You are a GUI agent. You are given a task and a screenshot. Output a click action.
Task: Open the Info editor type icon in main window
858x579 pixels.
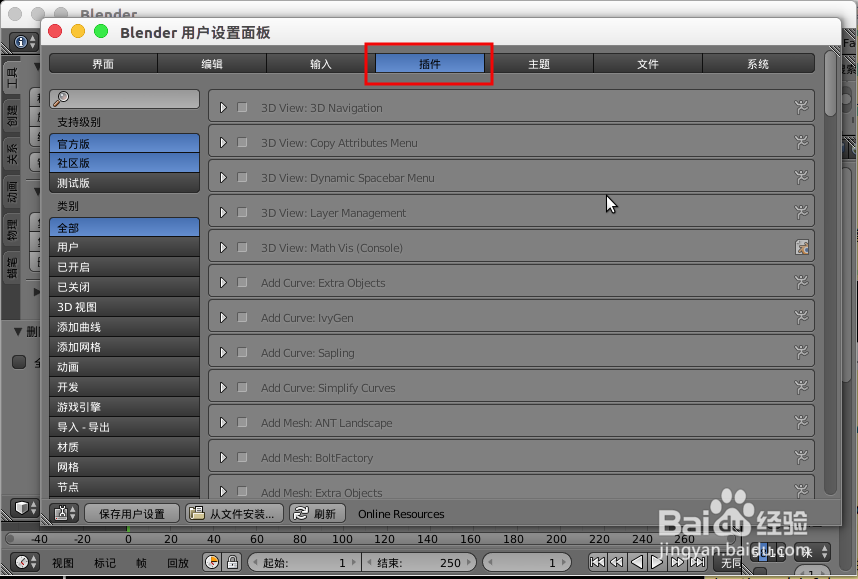24,42
